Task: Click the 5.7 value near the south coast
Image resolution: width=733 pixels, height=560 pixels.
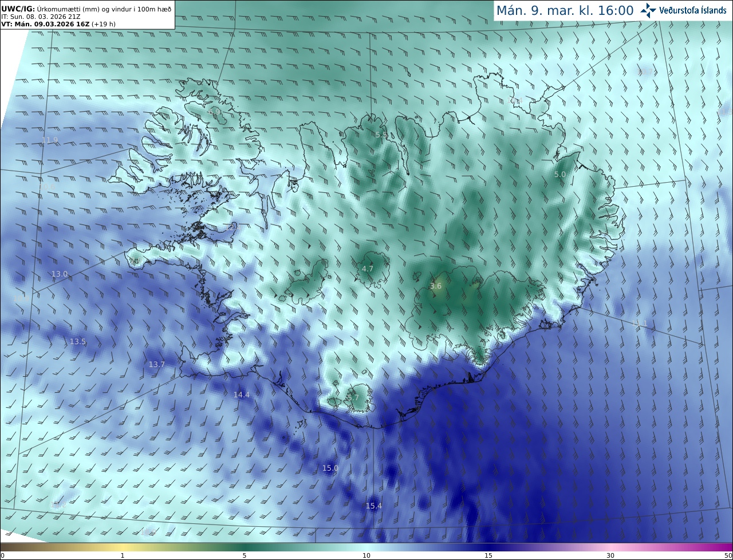Action: (x=353, y=398)
